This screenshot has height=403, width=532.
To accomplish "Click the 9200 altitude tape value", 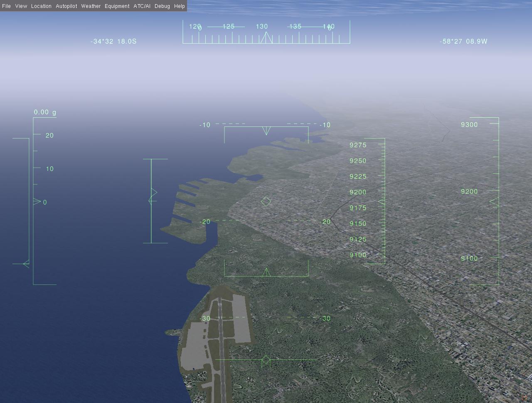I will 358,192.
